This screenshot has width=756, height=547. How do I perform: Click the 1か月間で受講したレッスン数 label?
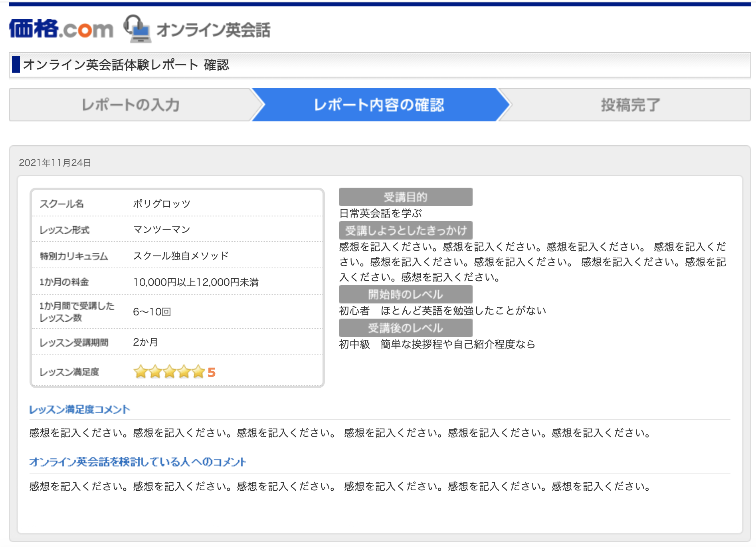pos(77,312)
